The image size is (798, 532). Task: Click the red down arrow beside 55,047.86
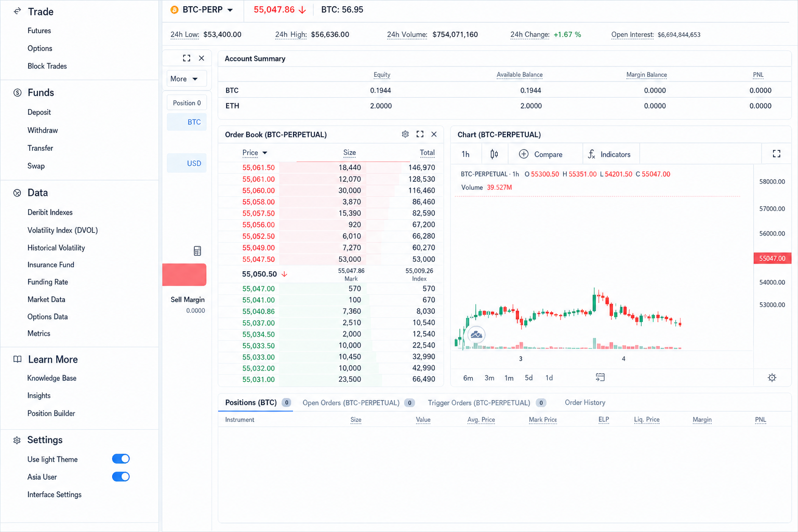(x=302, y=10)
